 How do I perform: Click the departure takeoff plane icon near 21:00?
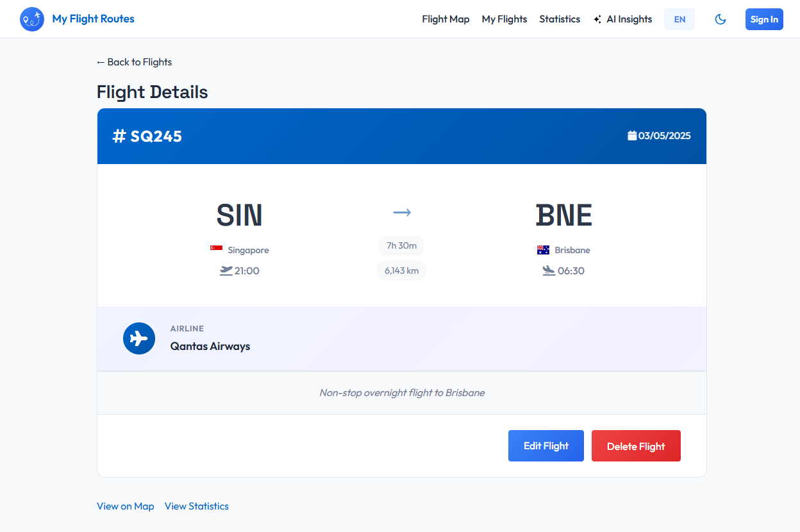click(226, 270)
